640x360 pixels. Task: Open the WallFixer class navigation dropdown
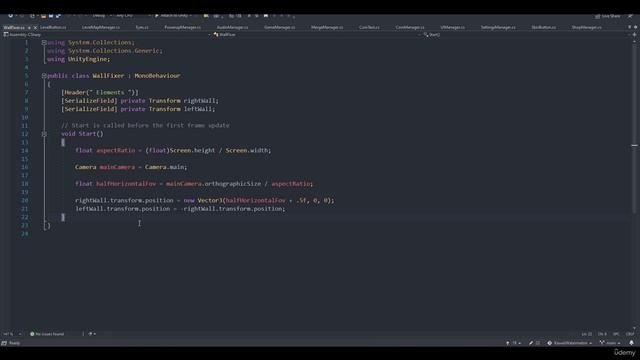[x=316, y=35]
